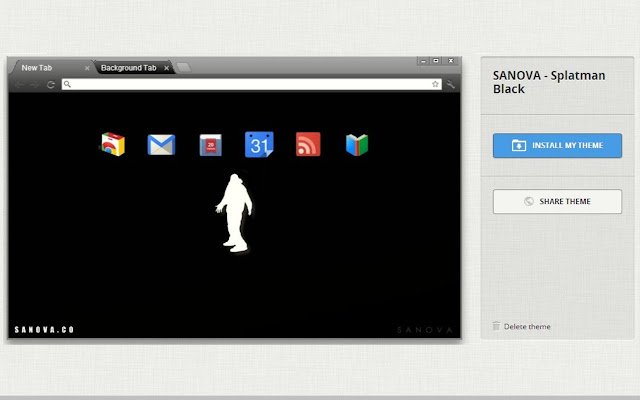Open the Gmail envelope app icon
This screenshot has width=640, height=400.
161,145
